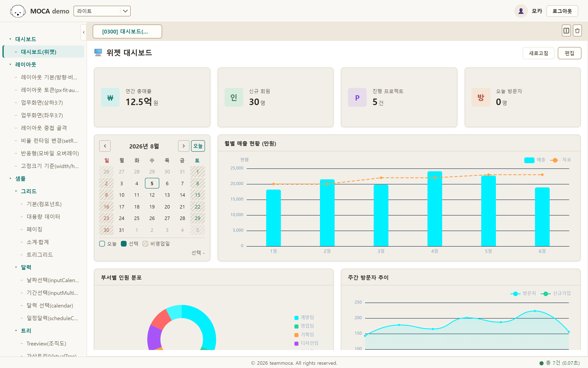This screenshot has width=588, height=368.
Task: Toggle 방문자 legend in weekly visitors chart
Action: [523, 294]
